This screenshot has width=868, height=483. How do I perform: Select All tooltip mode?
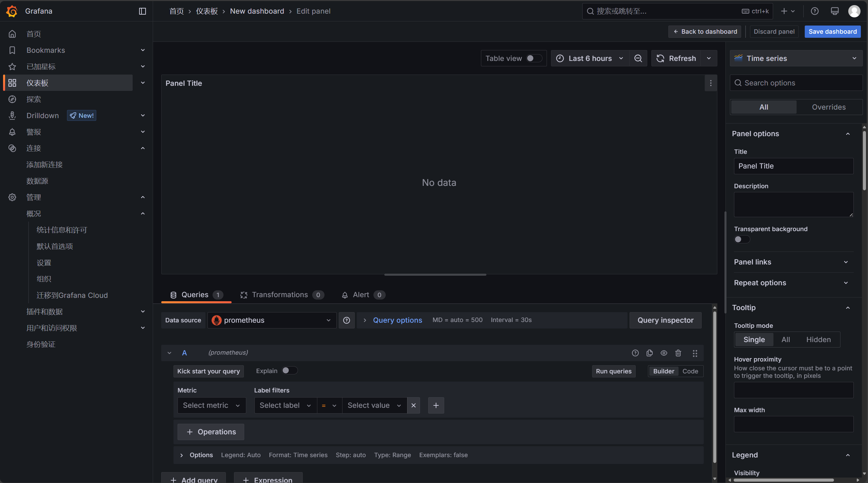786,340
